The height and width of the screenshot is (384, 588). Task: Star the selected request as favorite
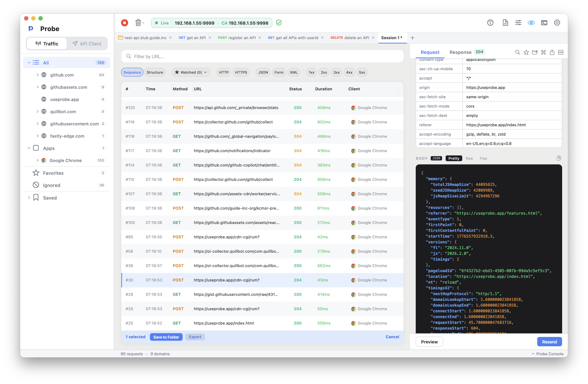pos(526,52)
